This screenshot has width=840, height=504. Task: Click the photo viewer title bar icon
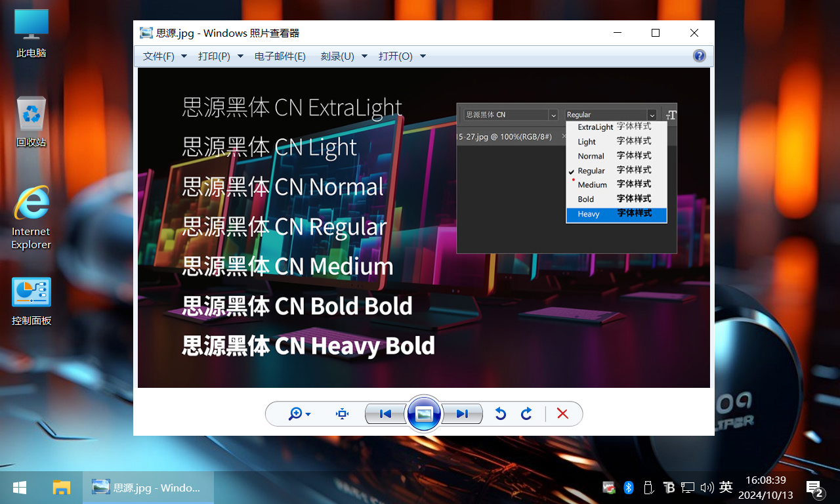click(146, 33)
